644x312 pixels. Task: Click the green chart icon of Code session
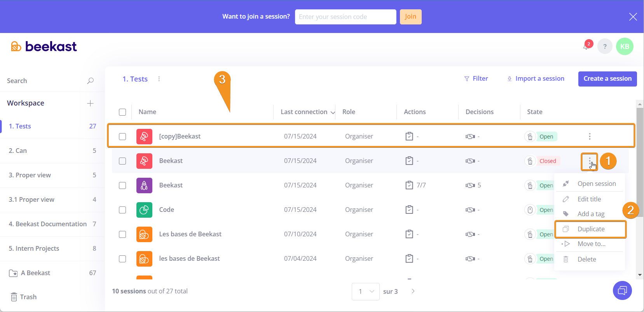[x=144, y=210]
